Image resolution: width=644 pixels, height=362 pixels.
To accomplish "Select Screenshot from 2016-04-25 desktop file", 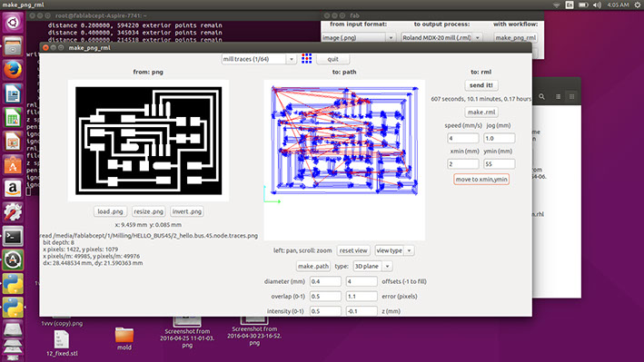I will pyautogui.click(x=187, y=333).
